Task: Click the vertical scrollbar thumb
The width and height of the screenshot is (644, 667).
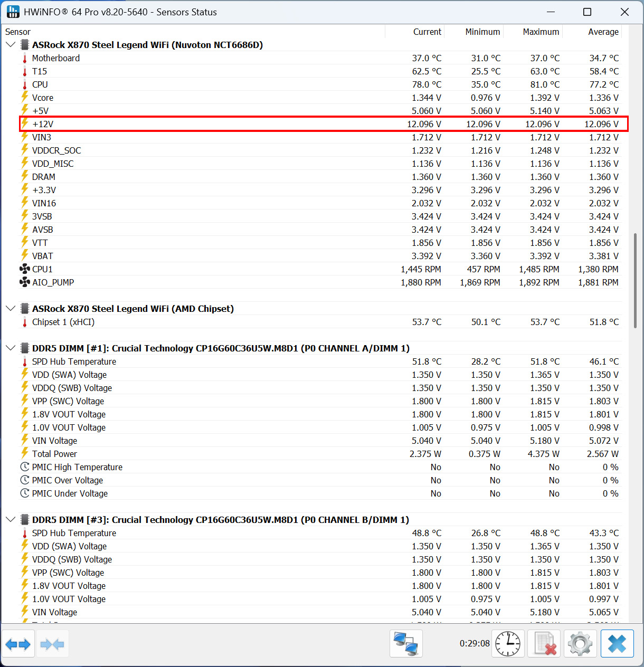Action: 635,281
